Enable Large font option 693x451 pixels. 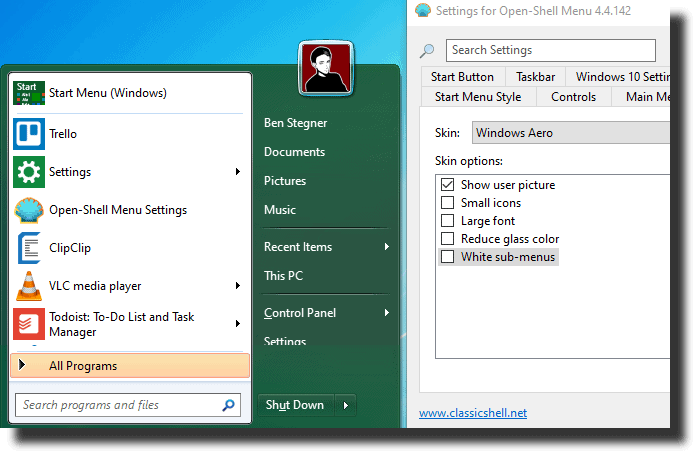447,221
